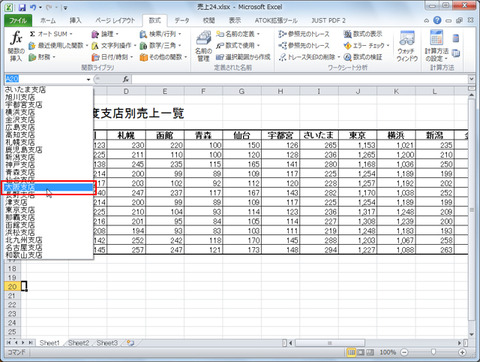This screenshot has width=480, height=362.
Task: Click the recalculate-now calculator icon
Action: 456,38
